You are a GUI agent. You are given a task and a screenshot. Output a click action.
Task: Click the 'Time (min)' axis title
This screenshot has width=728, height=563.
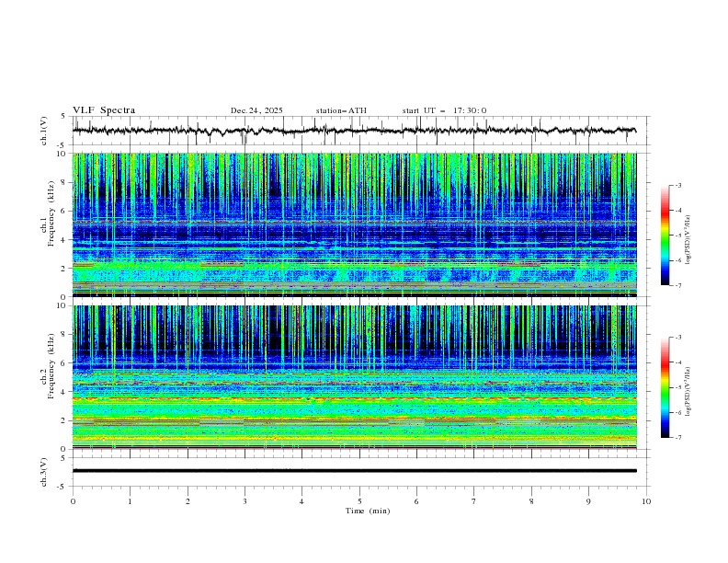click(x=368, y=511)
